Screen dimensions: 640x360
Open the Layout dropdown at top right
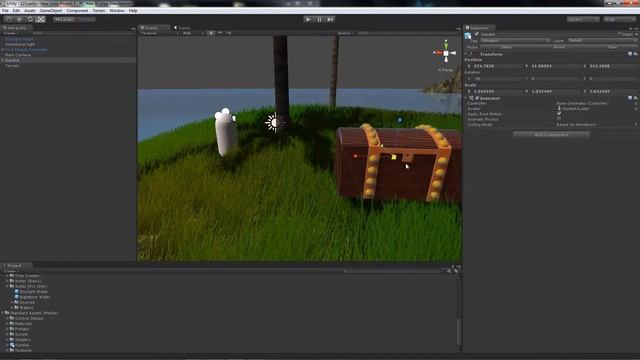tap(620, 19)
